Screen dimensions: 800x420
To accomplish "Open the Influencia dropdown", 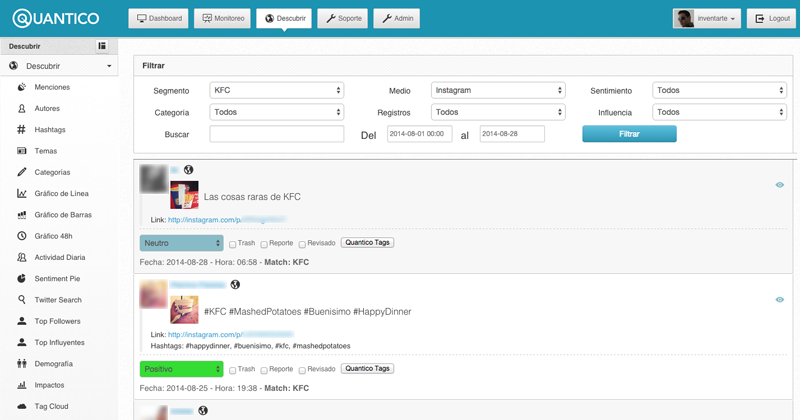I will tap(719, 112).
